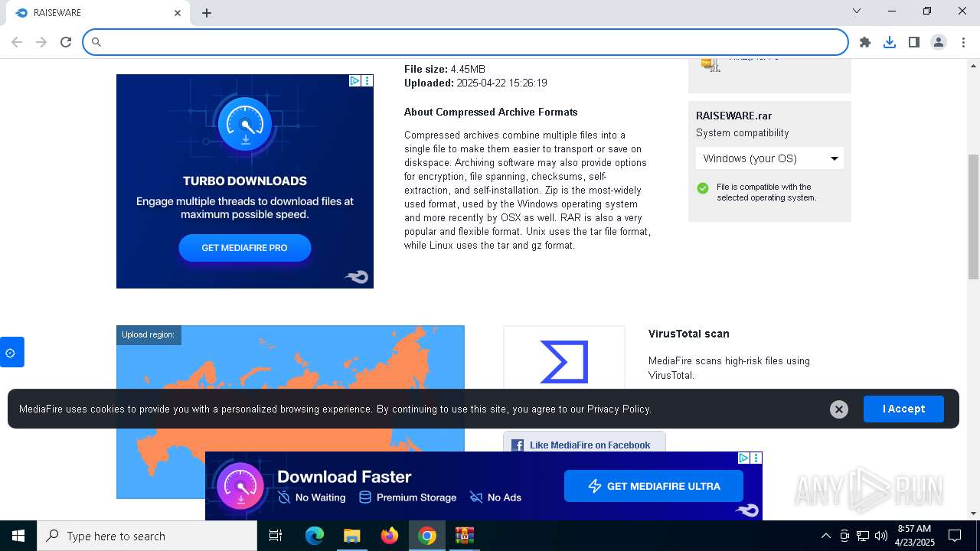Switch to Chrome taskbar icon

427,536
